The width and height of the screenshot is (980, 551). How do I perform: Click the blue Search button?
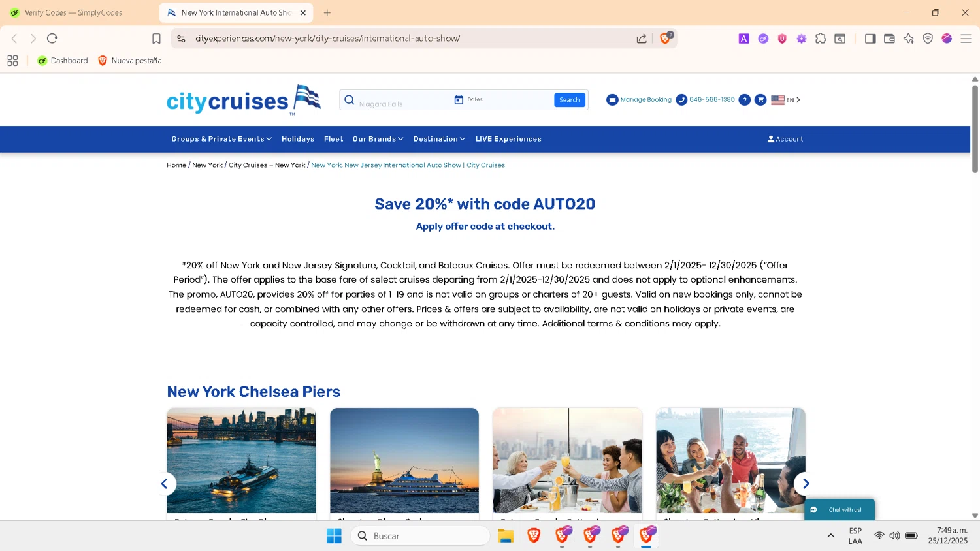(x=570, y=100)
